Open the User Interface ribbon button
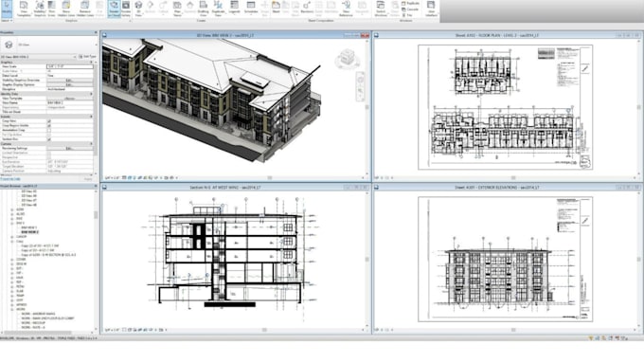 tap(431, 9)
